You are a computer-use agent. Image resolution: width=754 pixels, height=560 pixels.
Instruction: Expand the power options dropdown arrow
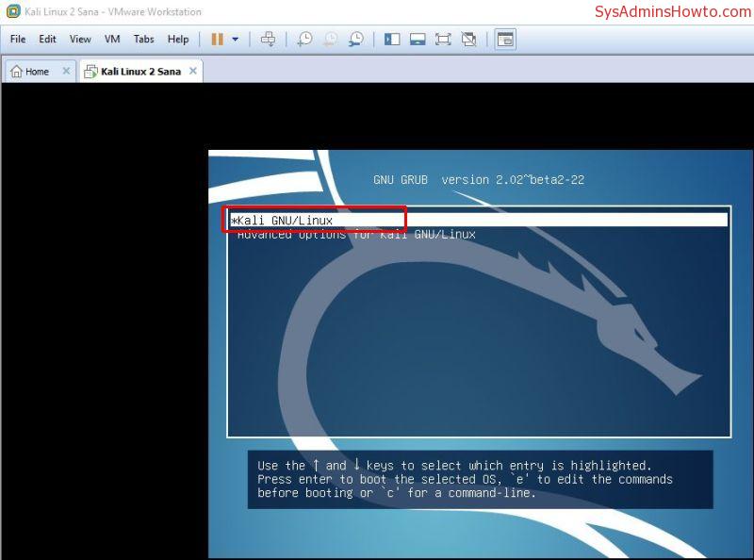tap(235, 40)
